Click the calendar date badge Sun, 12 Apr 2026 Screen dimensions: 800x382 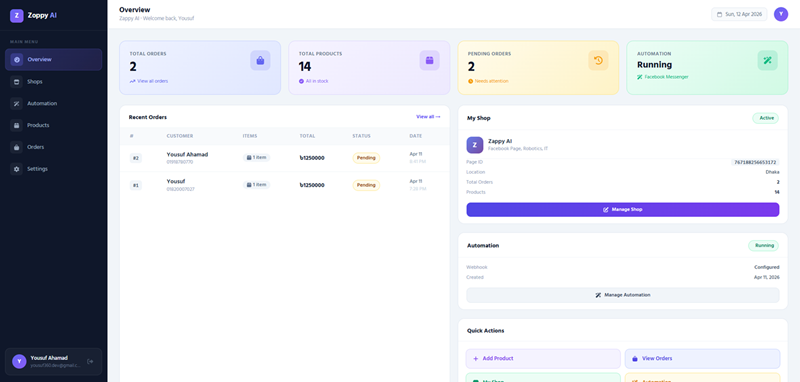point(739,14)
